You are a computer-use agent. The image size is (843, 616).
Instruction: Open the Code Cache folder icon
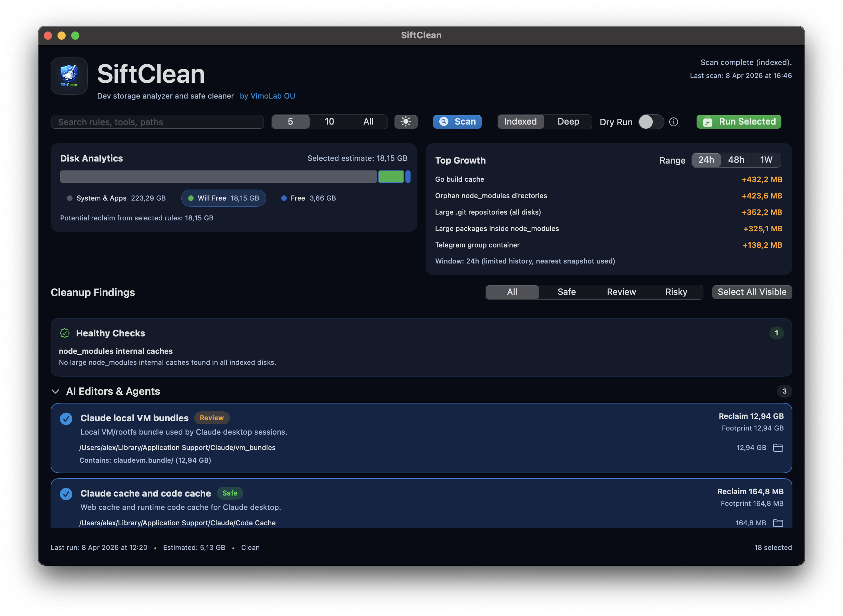coord(778,523)
